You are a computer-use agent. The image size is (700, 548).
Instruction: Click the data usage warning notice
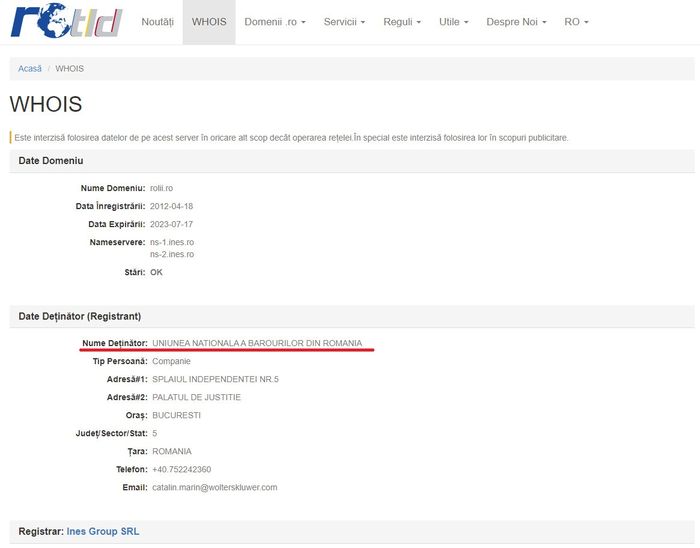[291, 138]
